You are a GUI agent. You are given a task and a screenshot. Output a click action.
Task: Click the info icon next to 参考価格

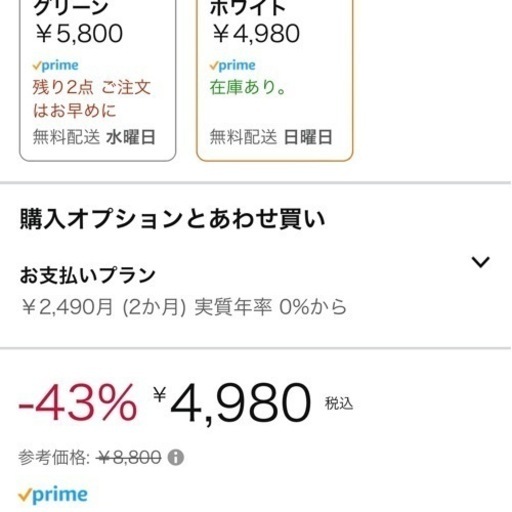click(176, 457)
